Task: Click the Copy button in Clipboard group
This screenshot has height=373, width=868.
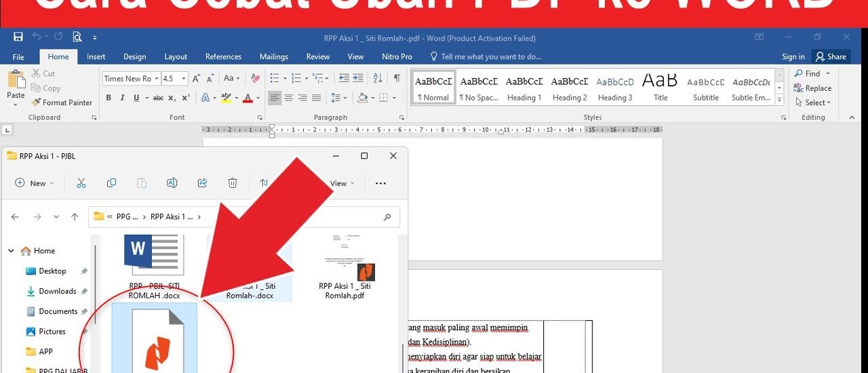Action: [45, 88]
